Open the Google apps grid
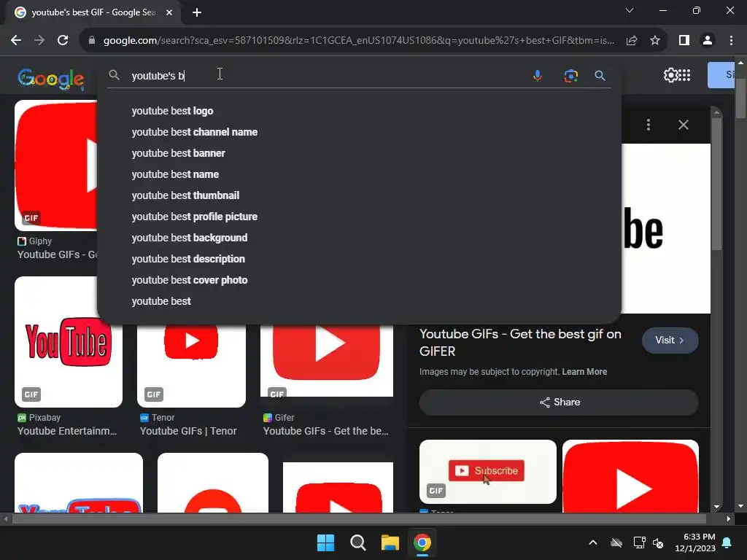Viewport: 747px width, 560px height. pos(684,75)
